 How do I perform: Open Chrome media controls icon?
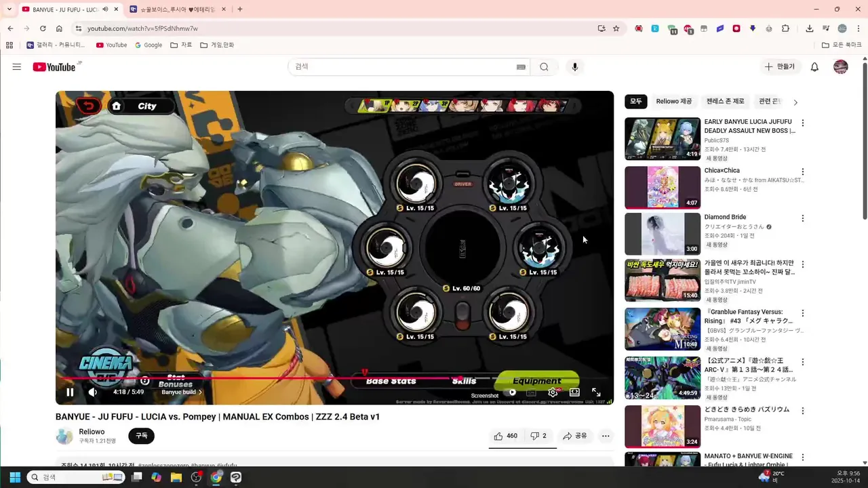pyautogui.click(x=825, y=28)
